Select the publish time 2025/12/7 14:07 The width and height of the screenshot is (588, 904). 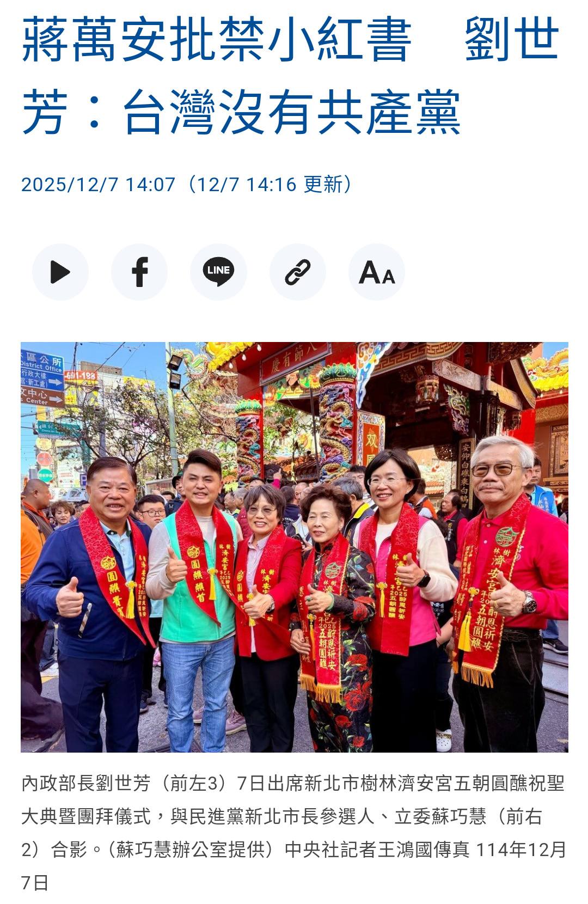point(99,185)
